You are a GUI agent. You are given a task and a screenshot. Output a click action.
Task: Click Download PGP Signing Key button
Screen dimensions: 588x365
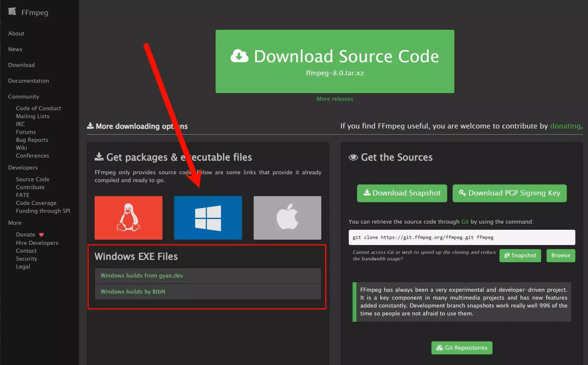[x=509, y=193]
